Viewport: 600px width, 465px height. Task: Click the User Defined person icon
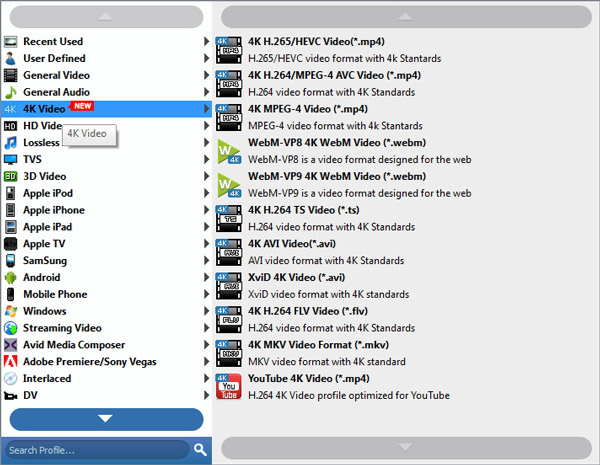click(10, 58)
